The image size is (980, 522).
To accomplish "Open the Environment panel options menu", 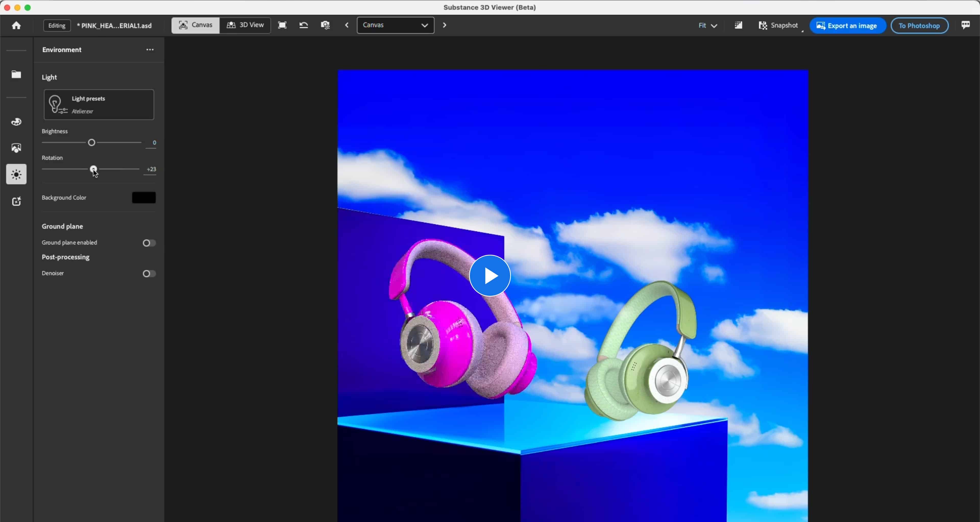I will (150, 50).
